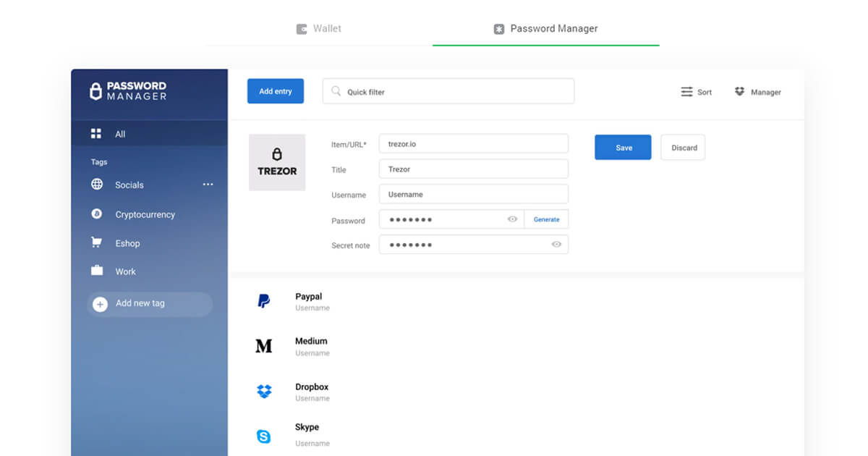Image resolution: width=868 pixels, height=456 pixels.
Task: Click Add new tag button
Action: click(x=150, y=304)
